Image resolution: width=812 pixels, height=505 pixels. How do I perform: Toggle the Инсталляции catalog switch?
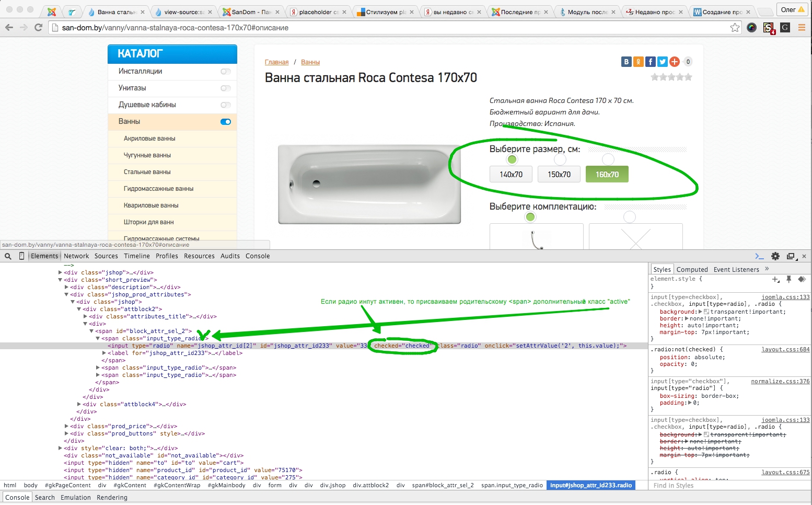pyautogui.click(x=226, y=72)
